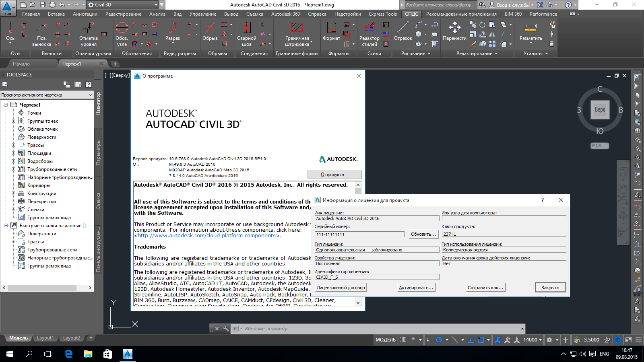The height and width of the screenshot is (362, 644).
Task: Activate the Перенести move tool
Action: (x=454, y=31)
